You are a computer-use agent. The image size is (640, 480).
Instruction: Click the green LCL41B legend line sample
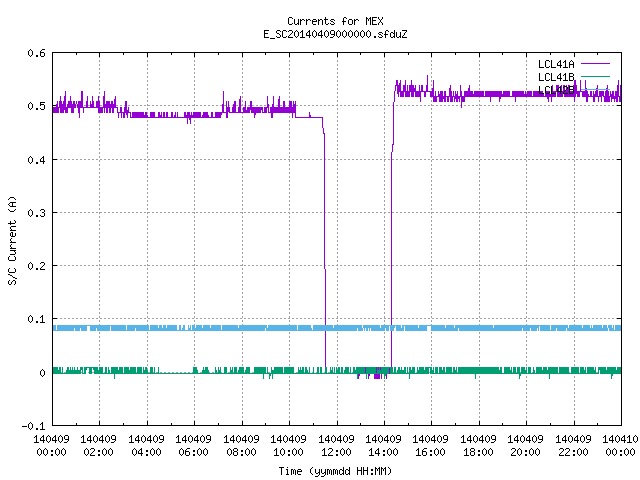tap(595, 76)
